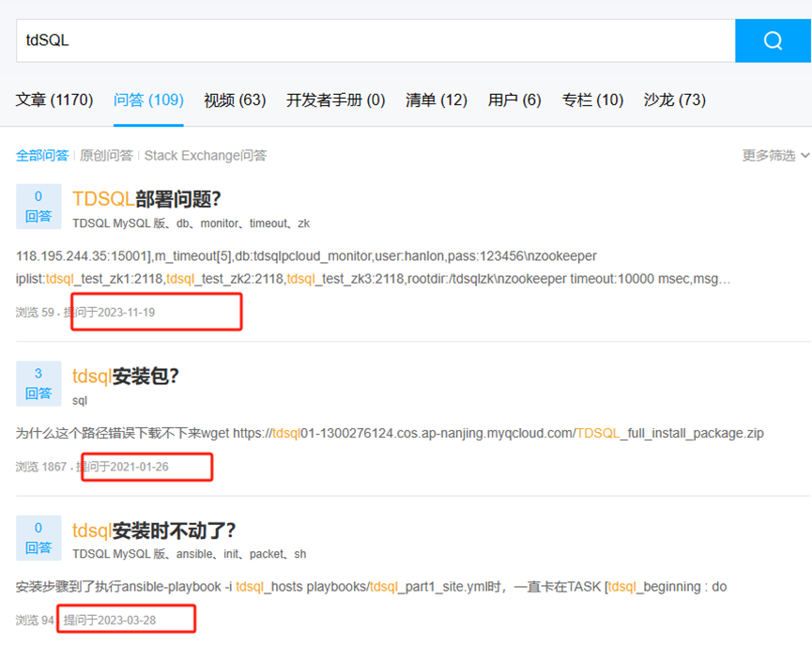This screenshot has height=647, width=812.
Task: Switch to the 文章 (1170) tab
Action: tap(54, 100)
